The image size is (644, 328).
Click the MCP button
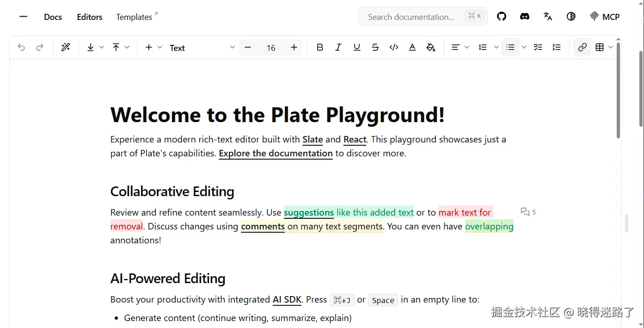click(x=605, y=17)
